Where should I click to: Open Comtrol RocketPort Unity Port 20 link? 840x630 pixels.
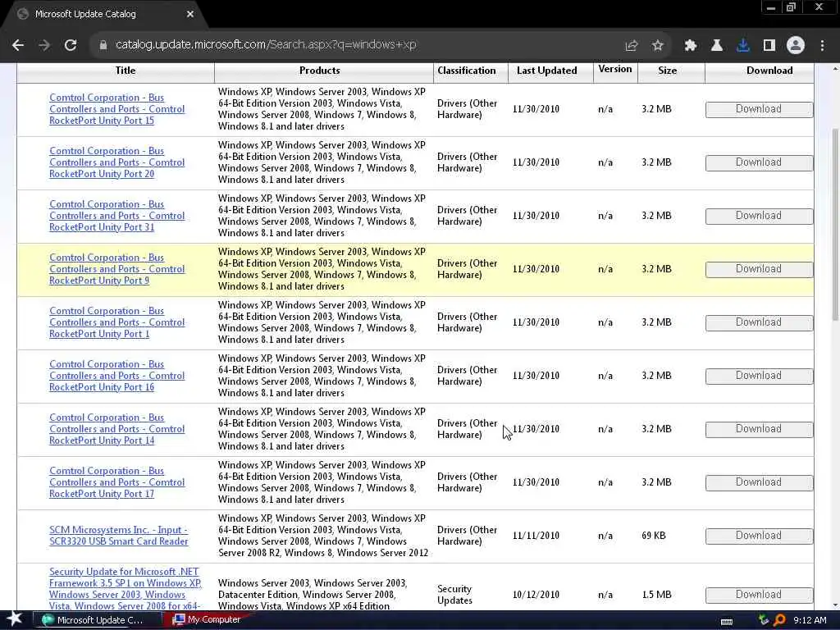pyautogui.click(x=116, y=162)
